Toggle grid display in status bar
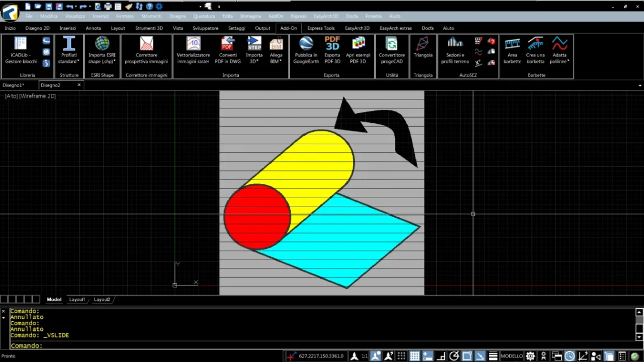This screenshot has height=362, width=644. 414,356
